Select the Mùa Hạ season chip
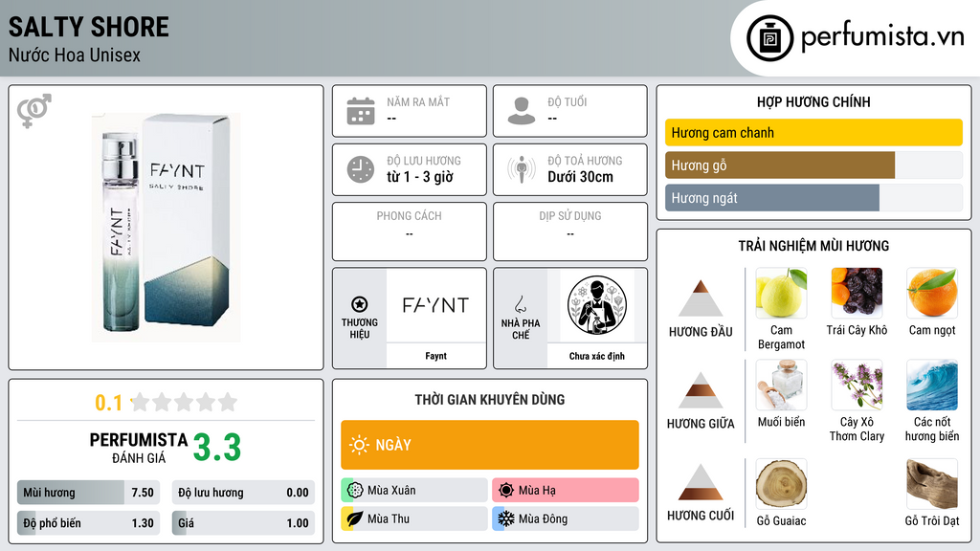Image resolution: width=980 pixels, height=551 pixels. coord(566,491)
